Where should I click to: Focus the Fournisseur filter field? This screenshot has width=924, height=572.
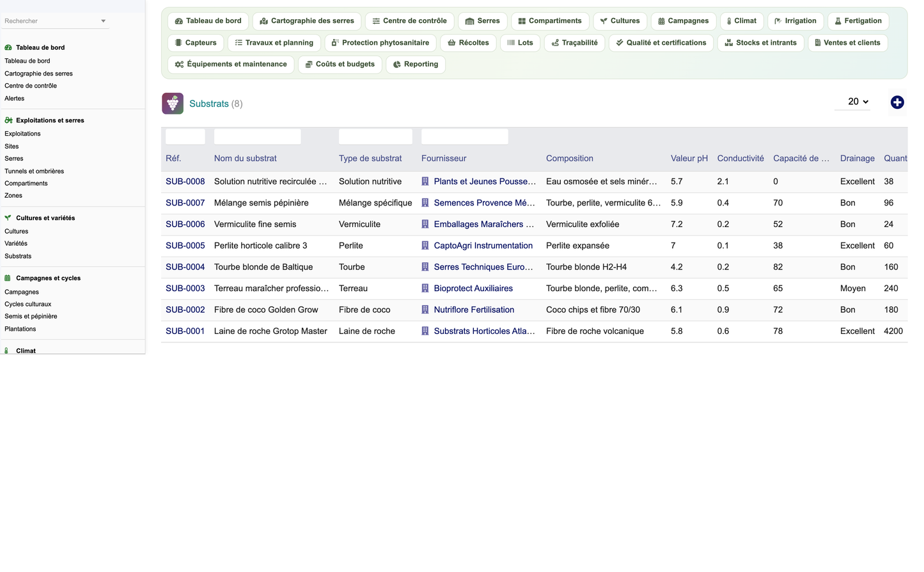[465, 136]
